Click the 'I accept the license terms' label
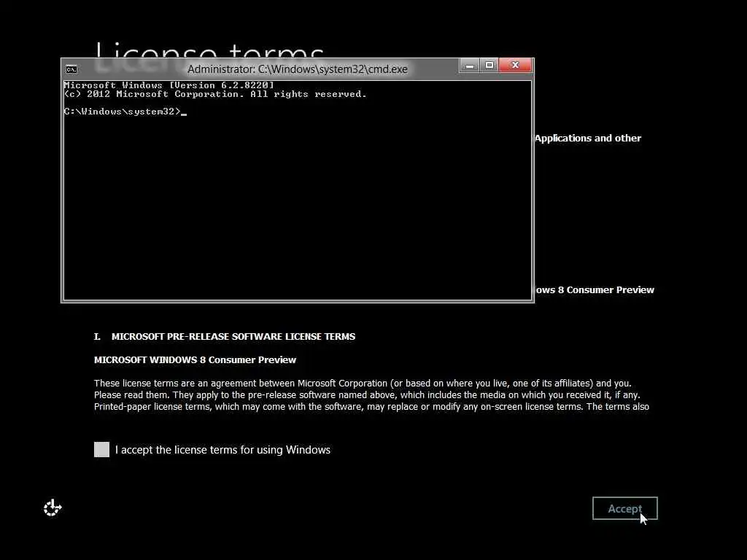747x560 pixels. (x=222, y=450)
